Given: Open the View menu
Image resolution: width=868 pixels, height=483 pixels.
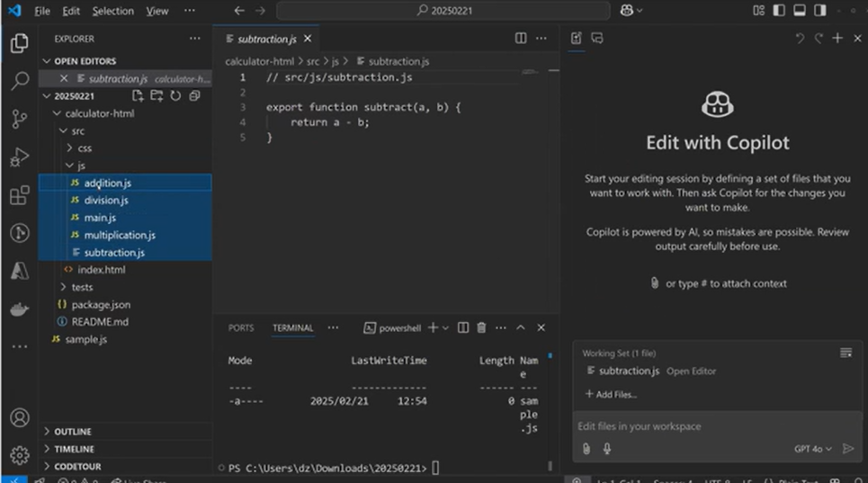Looking at the screenshot, I should click(157, 11).
